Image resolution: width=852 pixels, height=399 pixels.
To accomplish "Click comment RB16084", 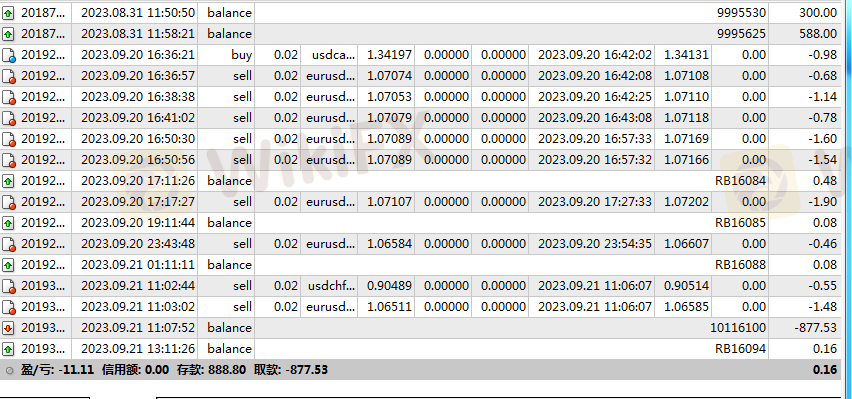I will [x=740, y=180].
